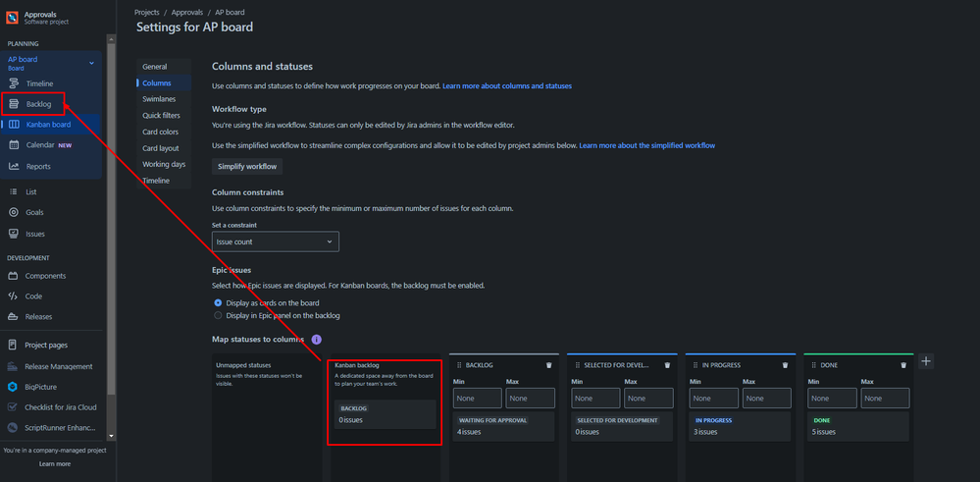Click the BACKLOG column Min field

(478, 399)
